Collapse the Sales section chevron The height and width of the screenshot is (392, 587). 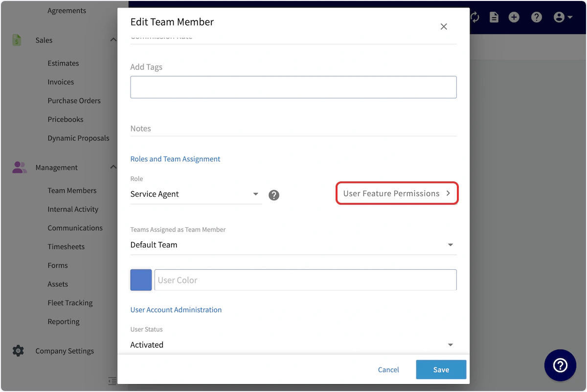[x=113, y=40]
